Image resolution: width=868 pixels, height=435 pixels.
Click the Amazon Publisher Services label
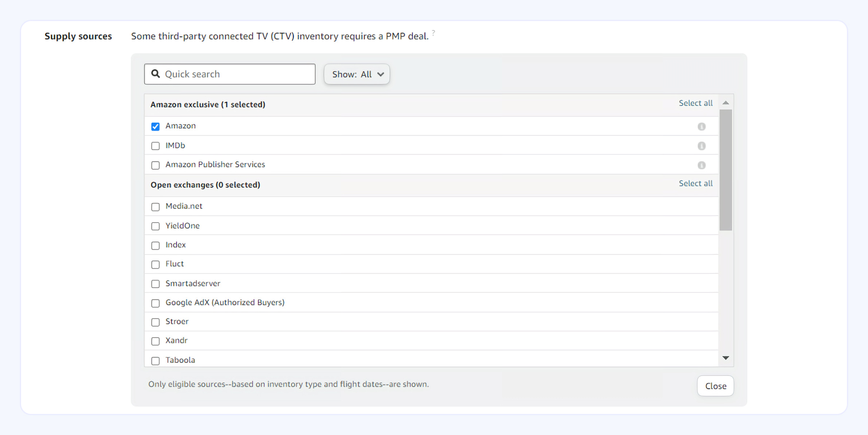[215, 164]
